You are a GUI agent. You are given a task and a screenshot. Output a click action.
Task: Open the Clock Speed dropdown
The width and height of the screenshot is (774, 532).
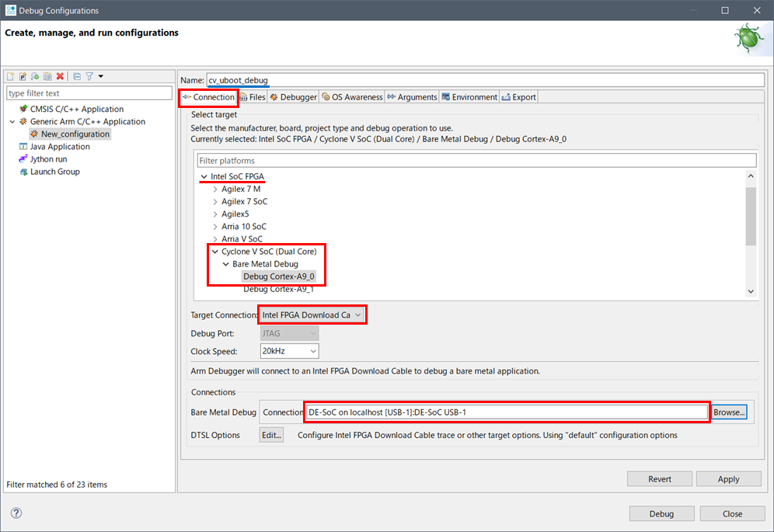click(x=289, y=352)
